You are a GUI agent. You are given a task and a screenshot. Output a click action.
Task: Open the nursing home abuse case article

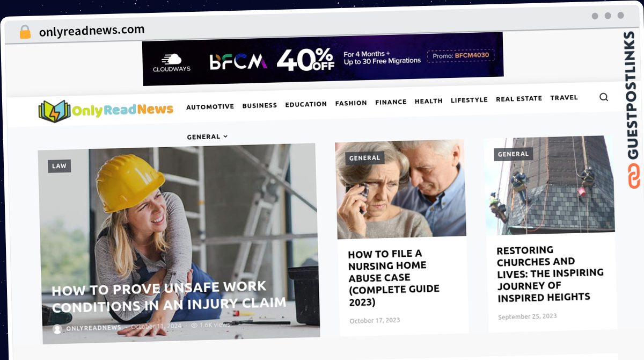click(x=394, y=278)
